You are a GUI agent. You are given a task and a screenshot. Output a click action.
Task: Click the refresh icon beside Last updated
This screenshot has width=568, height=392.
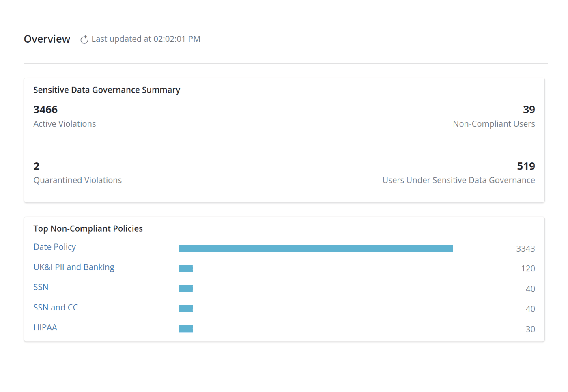pyautogui.click(x=84, y=39)
